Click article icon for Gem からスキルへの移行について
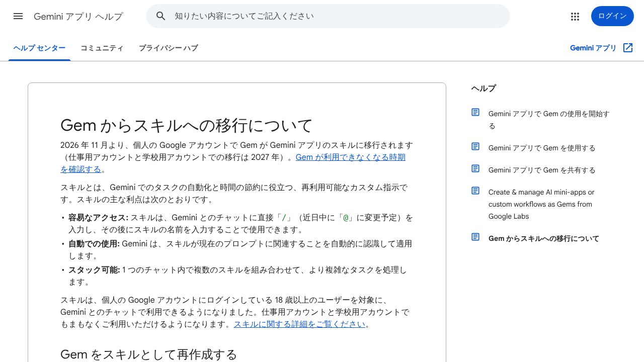Screen dimensions: 644x362 [x=475, y=237]
